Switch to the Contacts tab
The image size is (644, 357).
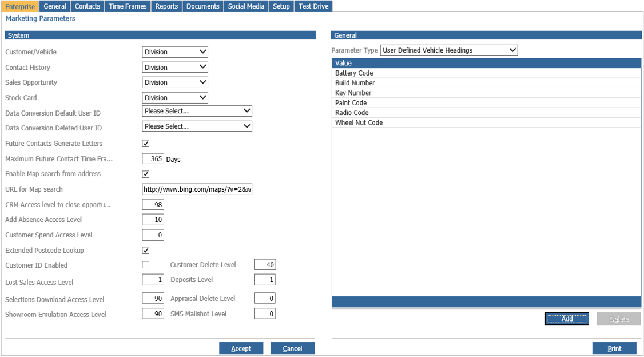tap(88, 6)
